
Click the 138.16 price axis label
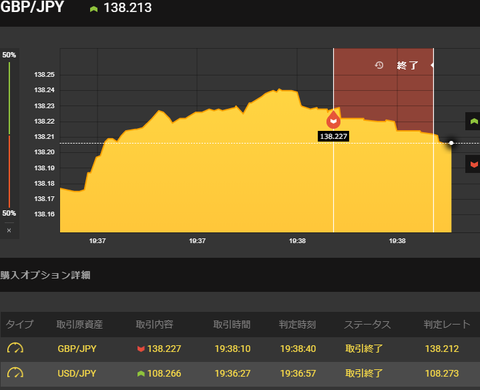coord(44,214)
